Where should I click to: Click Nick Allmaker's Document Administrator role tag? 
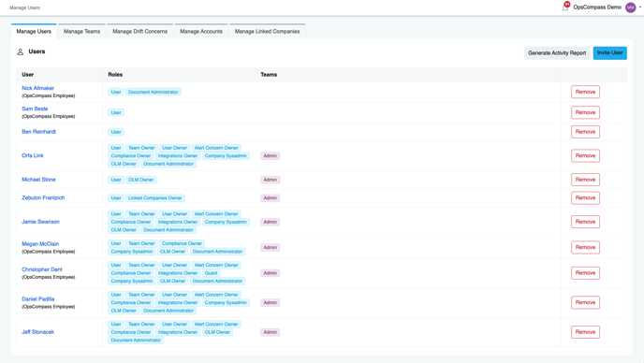click(154, 92)
